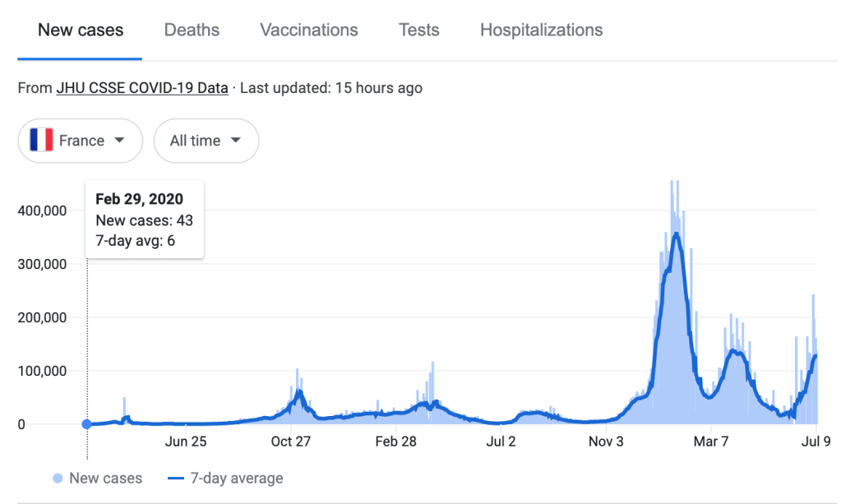This screenshot has height=504, width=841.
Task: Click the 400,000 y-axis label
Action: pyautogui.click(x=40, y=210)
